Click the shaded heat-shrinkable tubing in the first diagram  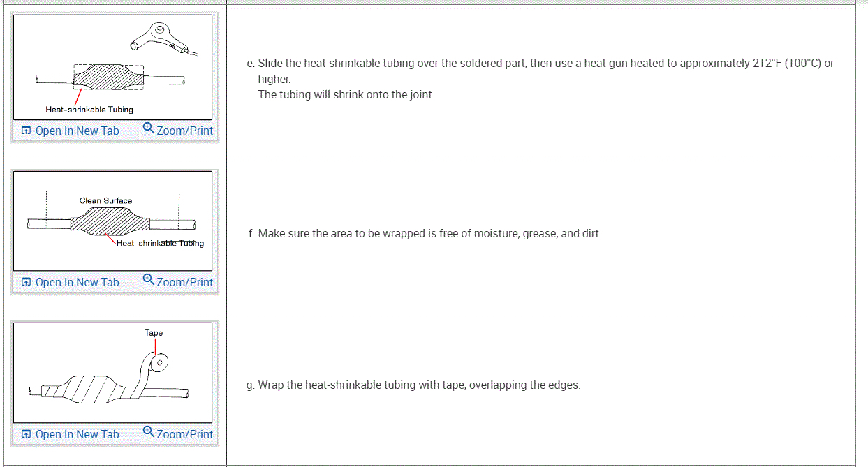108,77
